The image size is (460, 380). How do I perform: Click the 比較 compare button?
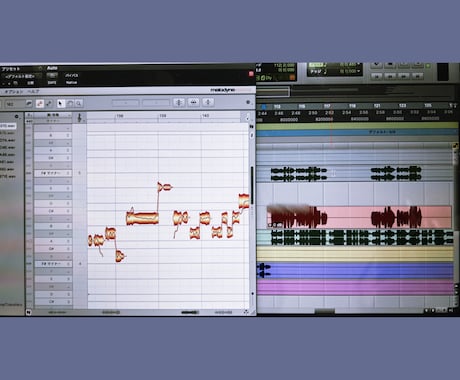[30, 82]
